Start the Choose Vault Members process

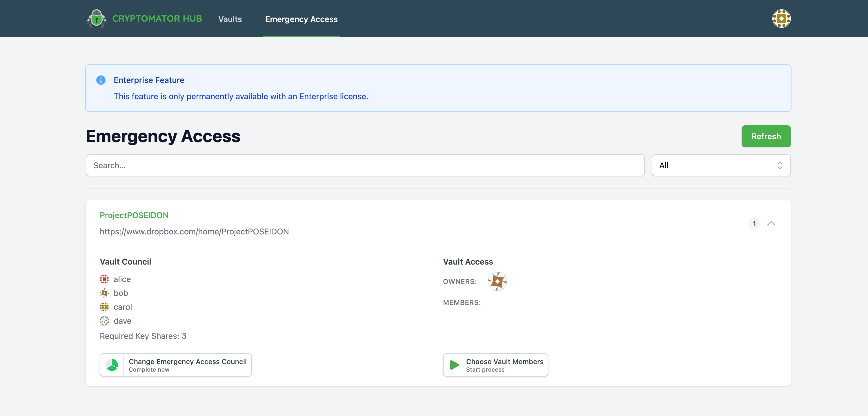(504, 365)
